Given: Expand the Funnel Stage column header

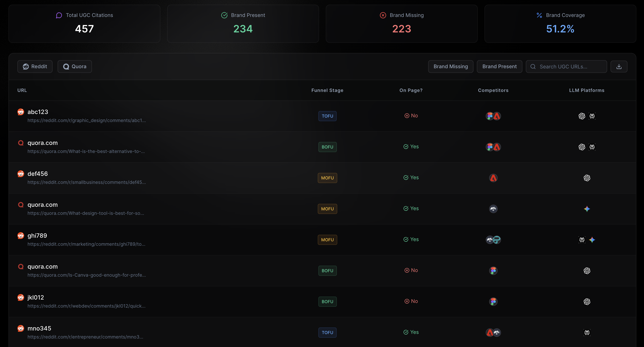Looking at the screenshot, I should [x=327, y=90].
